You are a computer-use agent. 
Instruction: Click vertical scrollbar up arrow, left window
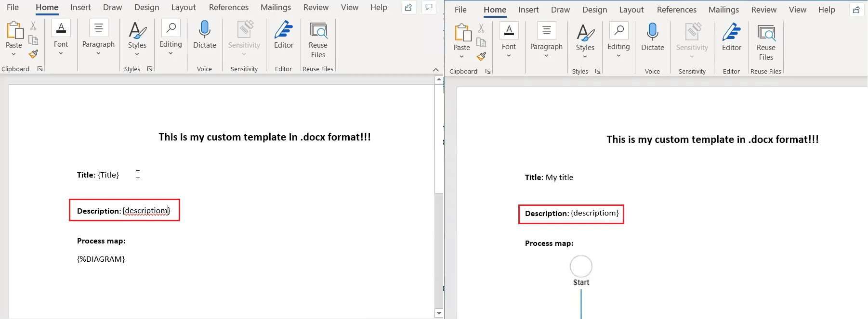pos(439,79)
